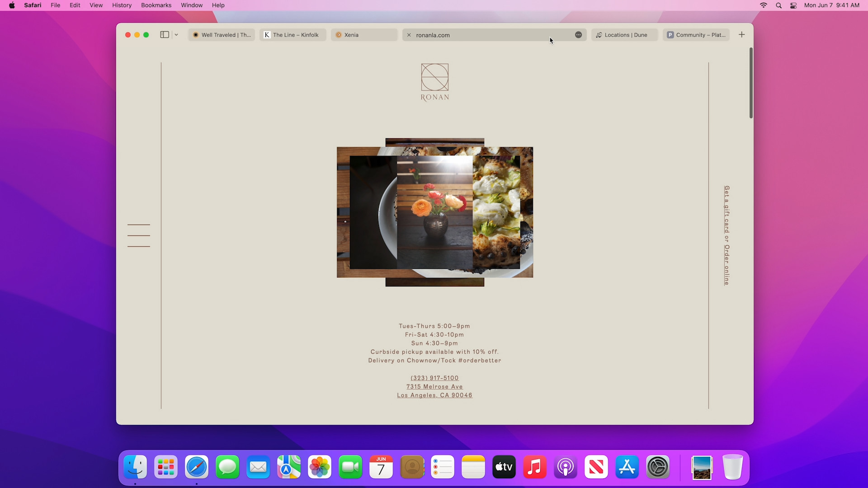Toggle the Safari sidebar icon

pos(164,34)
